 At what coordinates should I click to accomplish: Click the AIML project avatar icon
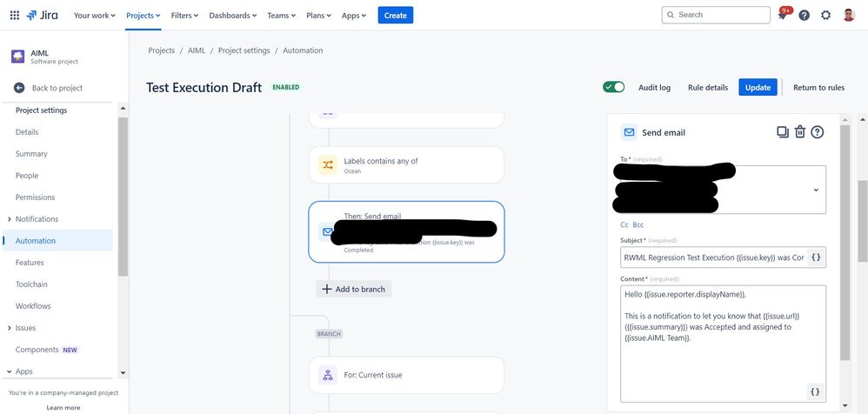[x=17, y=57]
